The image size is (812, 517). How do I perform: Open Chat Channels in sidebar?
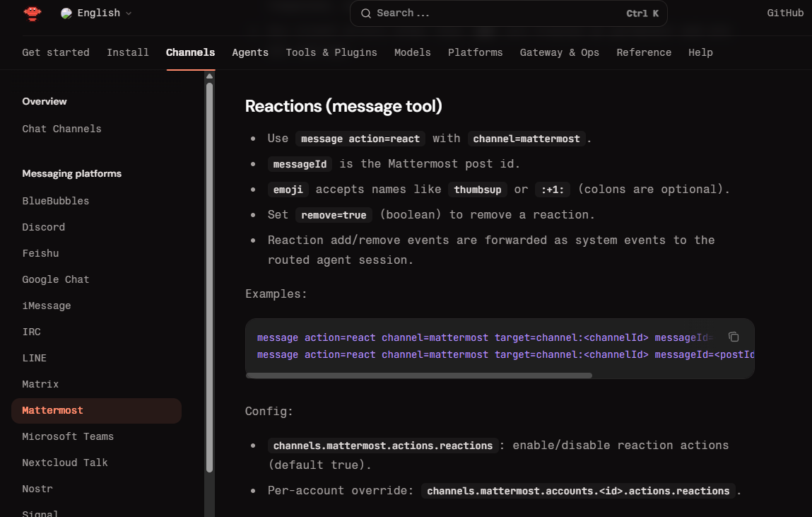coord(61,129)
